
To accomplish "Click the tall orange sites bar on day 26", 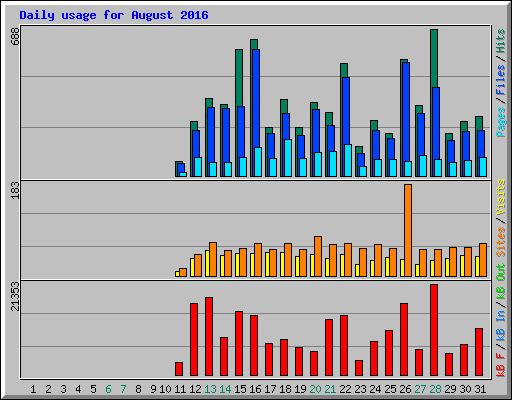I will [408, 230].
